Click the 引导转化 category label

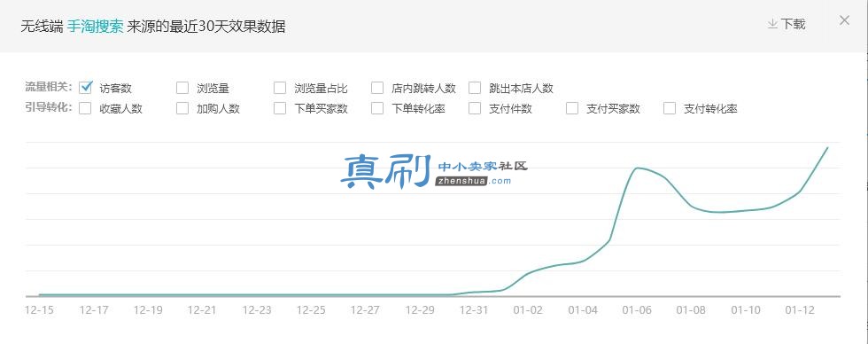point(49,107)
